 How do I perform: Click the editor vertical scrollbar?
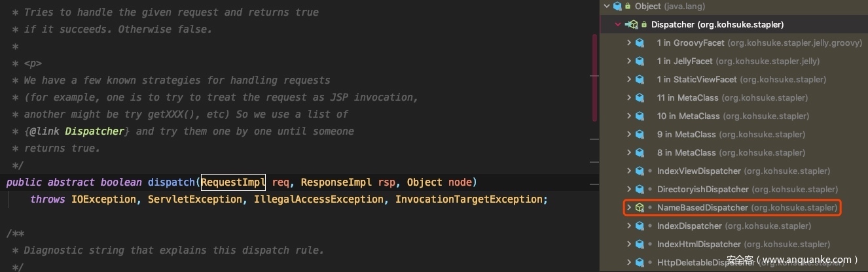point(594,78)
